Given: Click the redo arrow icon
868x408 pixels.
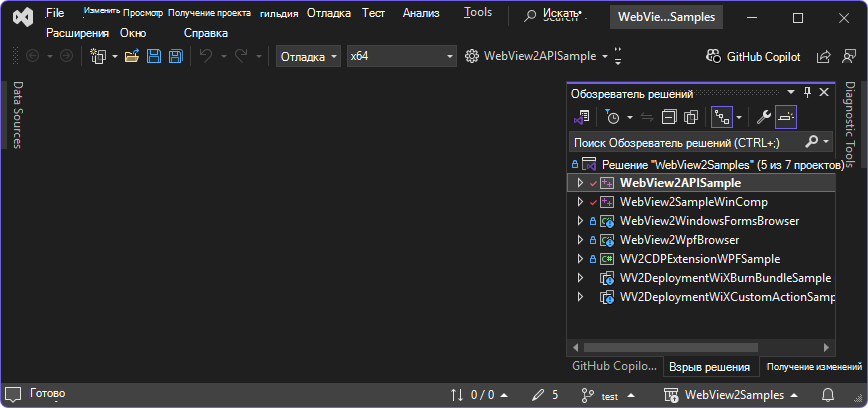Looking at the screenshot, I should pyautogui.click(x=241, y=56).
